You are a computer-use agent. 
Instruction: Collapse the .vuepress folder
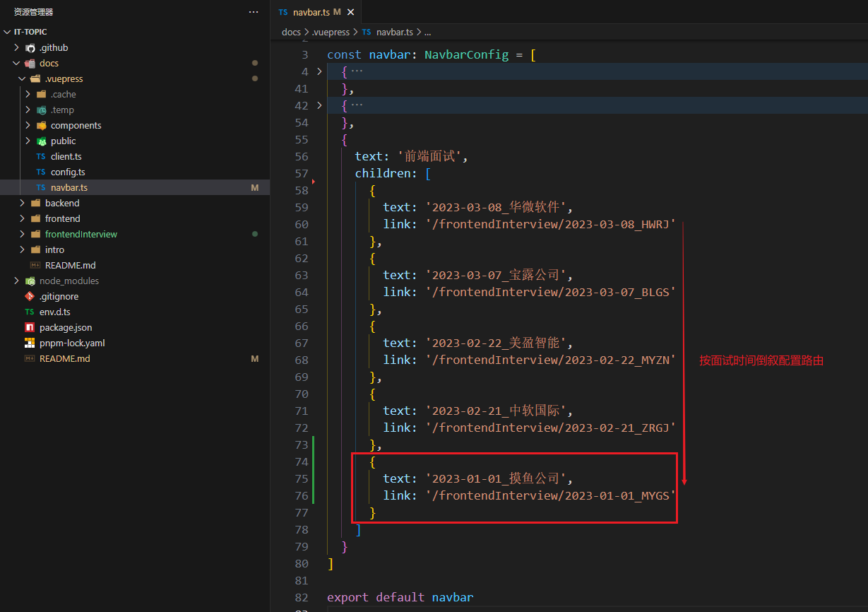[22, 79]
